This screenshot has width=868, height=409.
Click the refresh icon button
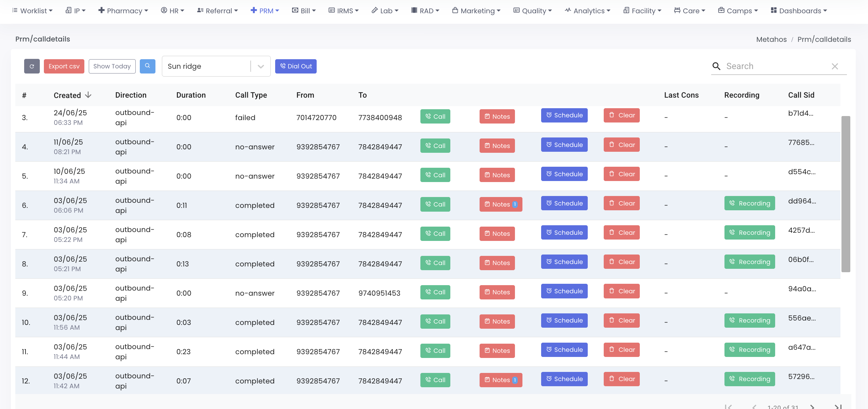[x=32, y=66]
